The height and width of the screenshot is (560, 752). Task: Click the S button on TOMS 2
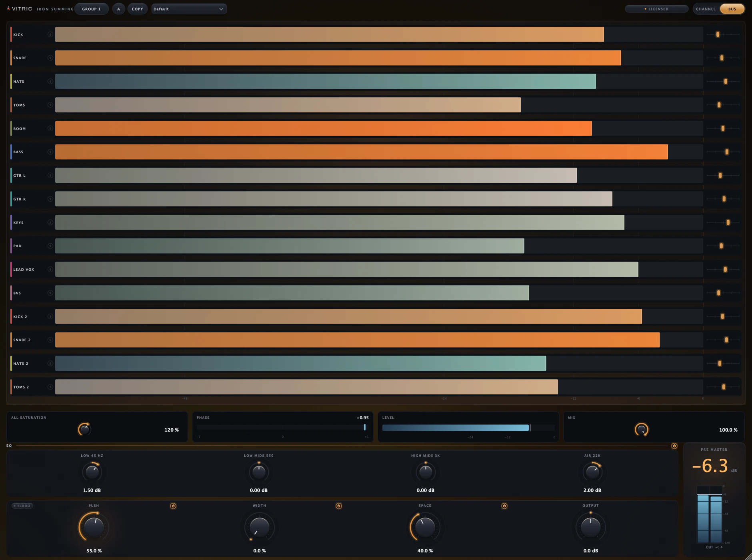50,387
